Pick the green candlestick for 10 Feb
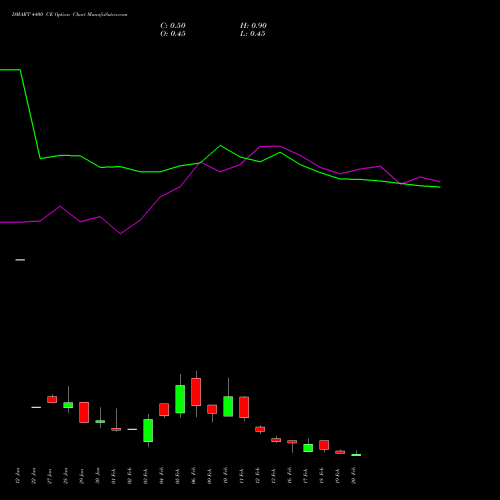This screenshot has height=500, width=500. (228, 406)
